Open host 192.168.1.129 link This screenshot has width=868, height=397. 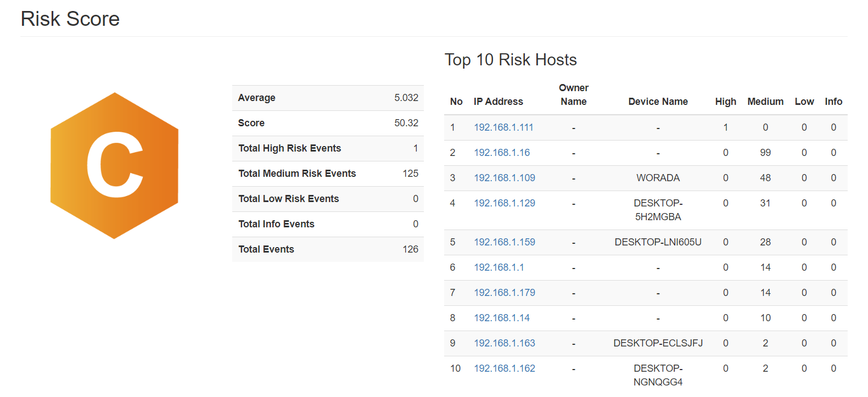coord(504,203)
